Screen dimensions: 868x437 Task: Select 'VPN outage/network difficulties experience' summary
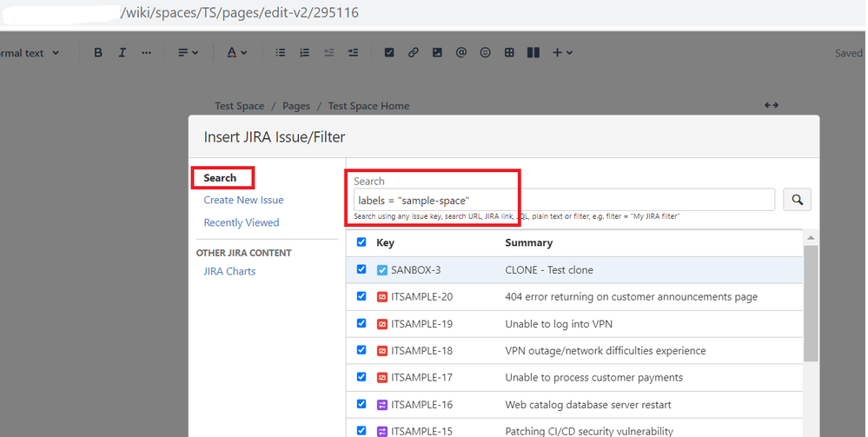point(606,351)
